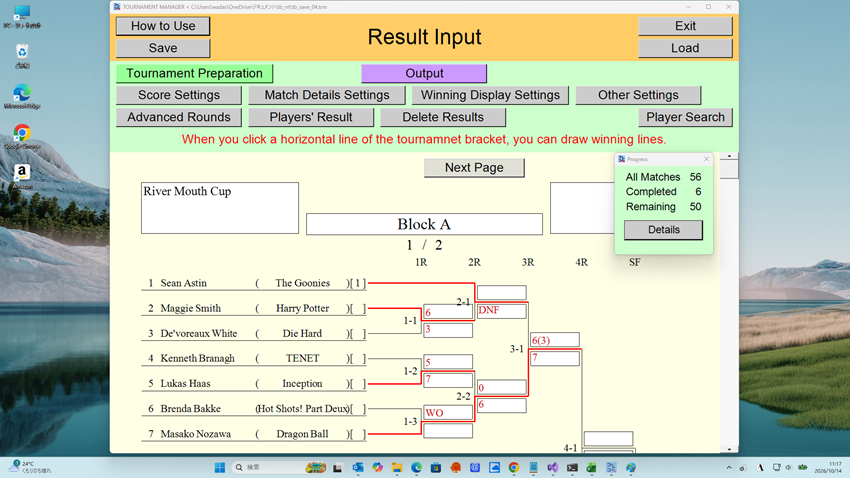The height and width of the screenshot is (478, 850).
Task: Click match 2-2 score box showing 6
Action: [x=501, y=405]
